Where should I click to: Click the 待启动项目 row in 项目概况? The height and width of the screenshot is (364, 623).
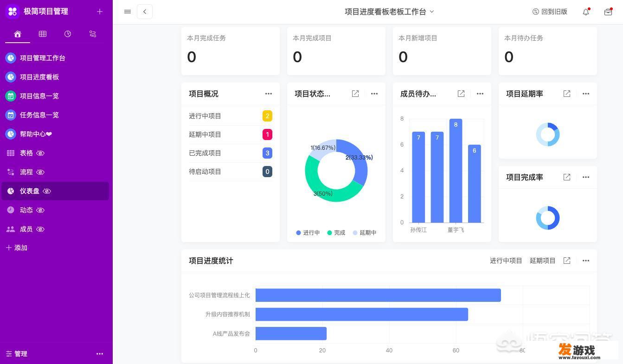point(231,172)
